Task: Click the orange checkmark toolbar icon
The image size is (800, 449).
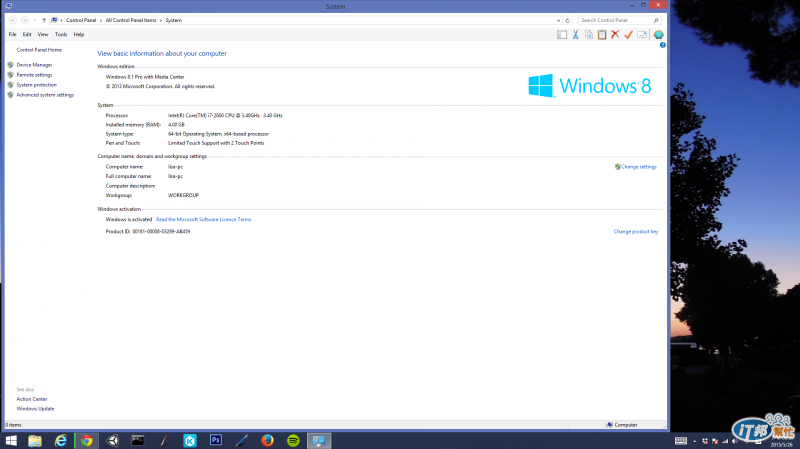Action: pyautogui.click(x=629, y=35)
